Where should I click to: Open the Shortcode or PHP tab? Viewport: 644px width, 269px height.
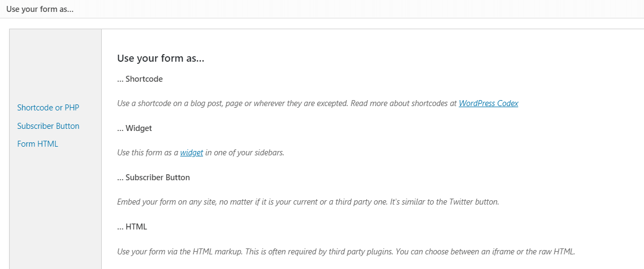[48, 108]
